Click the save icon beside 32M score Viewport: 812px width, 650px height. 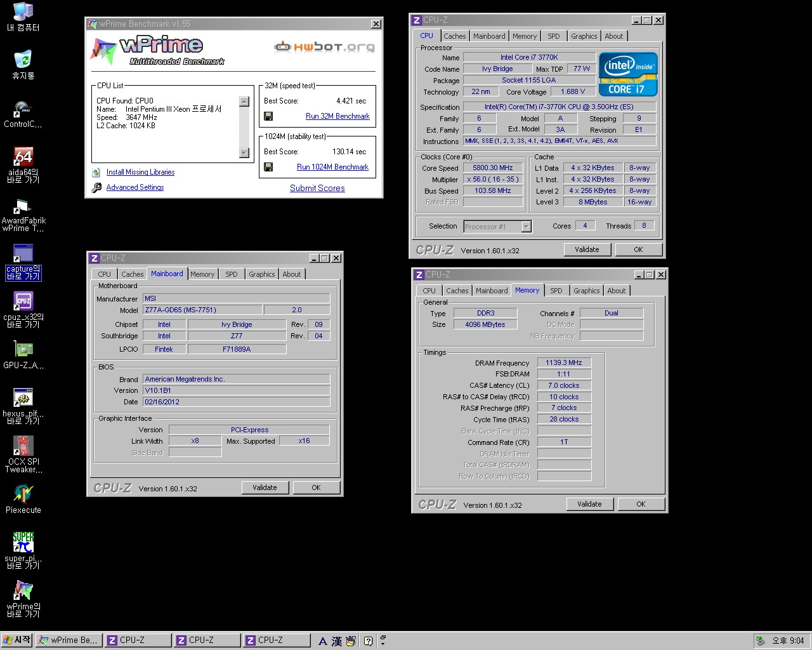click(x=268, y=116)
